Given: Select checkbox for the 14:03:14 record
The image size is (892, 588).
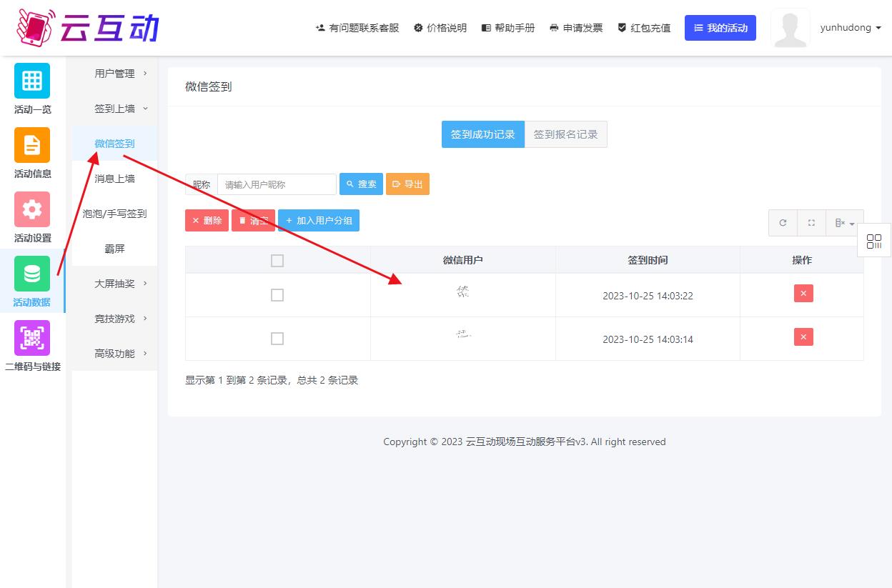Looking at the screenshot, I should 277,339.
